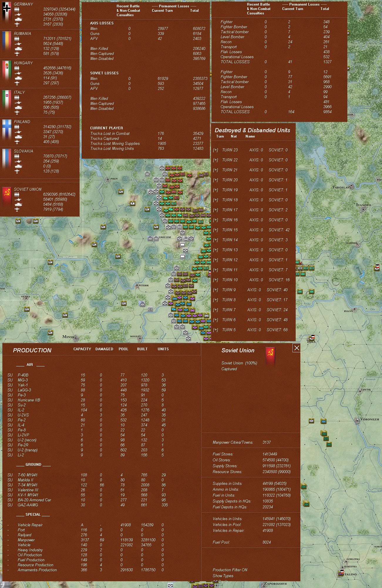This screenshot has height=588, width=382.
Task: Expand the TURN 5 destroyed units list
Action: tap(216, 330)
